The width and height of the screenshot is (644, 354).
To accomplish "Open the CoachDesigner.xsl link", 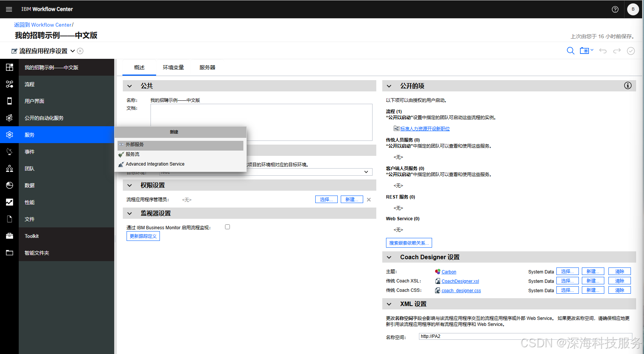I will (x=460, y=281).
